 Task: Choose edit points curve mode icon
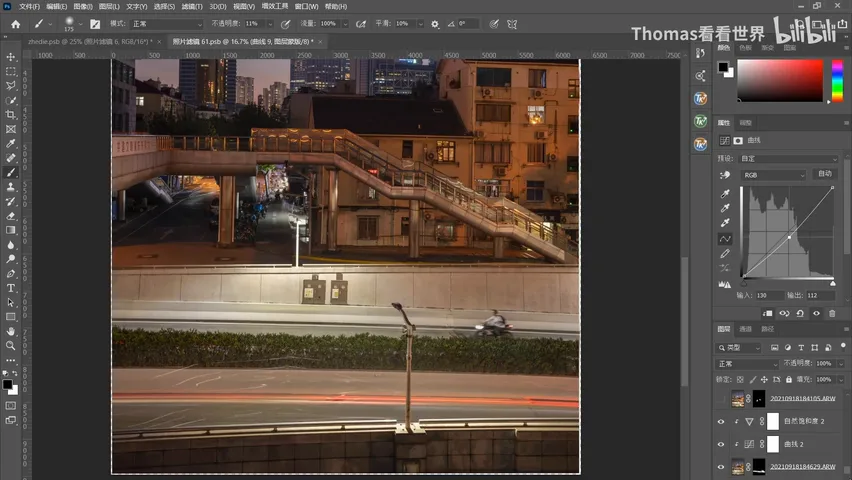point(725,239)
